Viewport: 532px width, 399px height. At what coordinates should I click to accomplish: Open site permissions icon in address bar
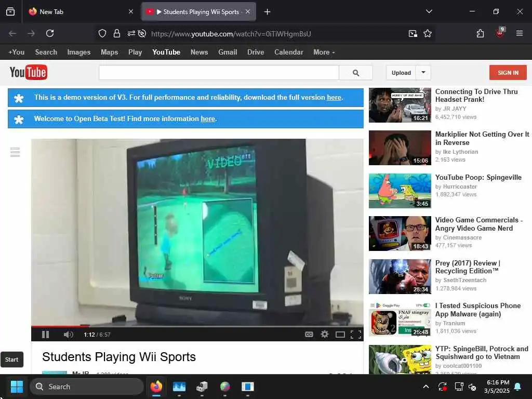pyautogui.click(x=131, y=33)
